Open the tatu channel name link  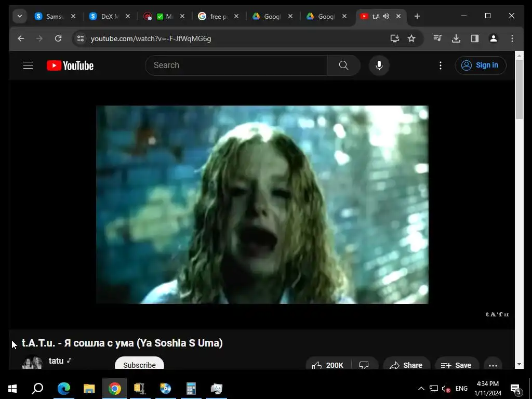pyautogui.click(x=56, y=361)
